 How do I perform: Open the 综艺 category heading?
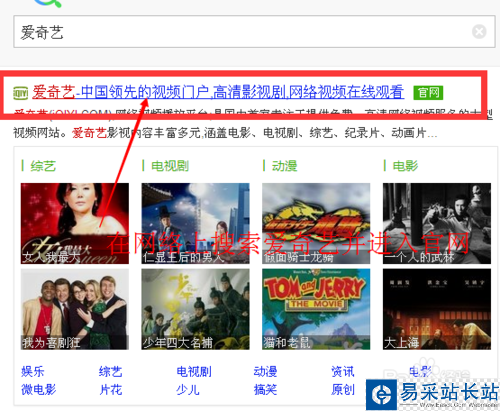click(43, 166)
